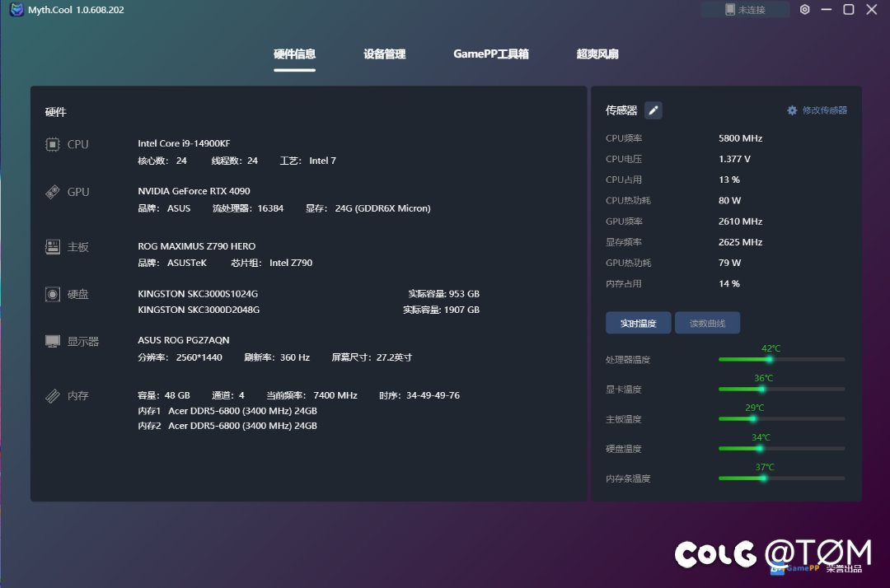
Task: Open the GamePP工具箱 tab
Action: click(x=491, y=54)
